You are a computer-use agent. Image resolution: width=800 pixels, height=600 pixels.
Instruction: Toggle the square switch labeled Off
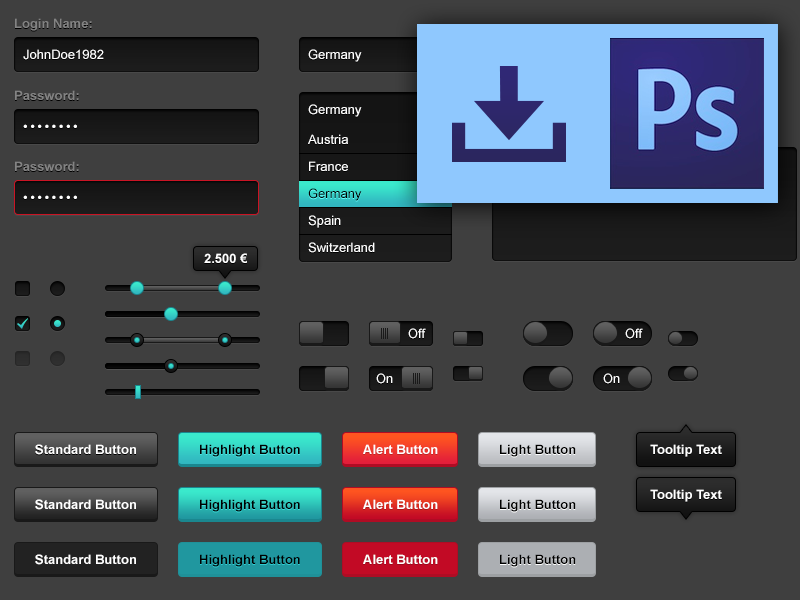[x=401, y=334]
